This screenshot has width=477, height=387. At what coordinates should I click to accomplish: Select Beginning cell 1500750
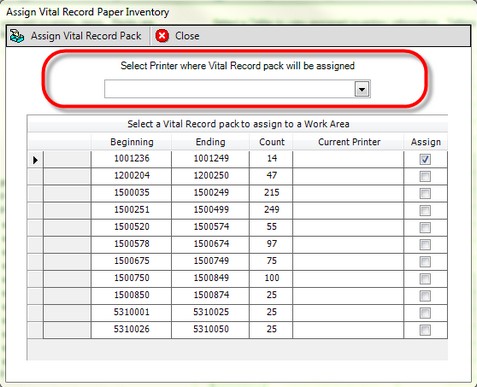click(131, 278)
